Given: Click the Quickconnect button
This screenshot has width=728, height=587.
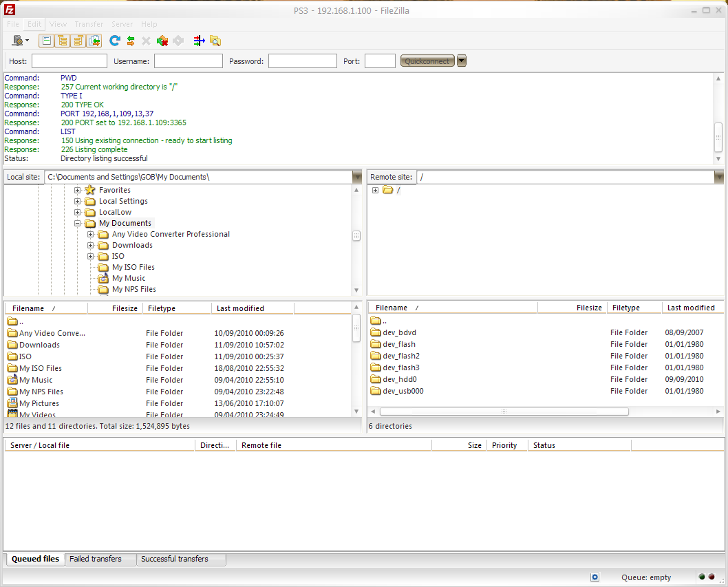Looking at the screenshot, I should point(427,61).
